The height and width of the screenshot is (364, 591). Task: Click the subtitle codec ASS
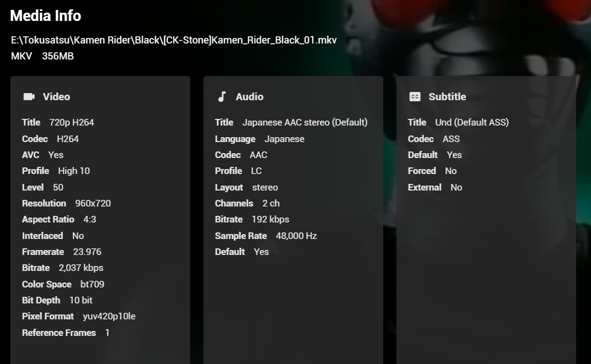(451, 139)
